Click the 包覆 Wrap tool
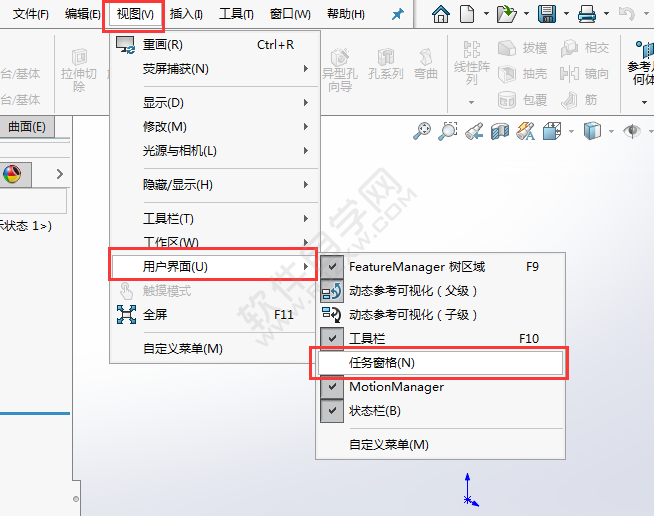The width and height of the screenshot is (654, 516). coord(522,100)
